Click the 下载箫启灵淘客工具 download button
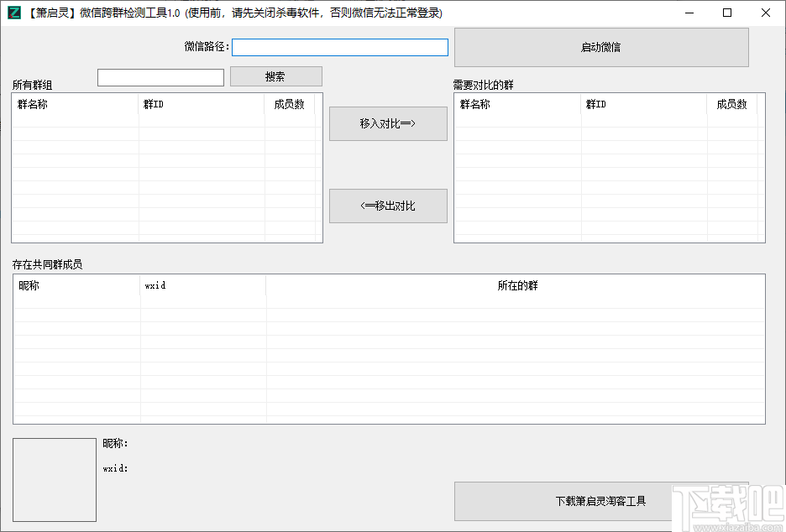Image resolution: width=786 pixels, height=532 pixels. (600, 501)
